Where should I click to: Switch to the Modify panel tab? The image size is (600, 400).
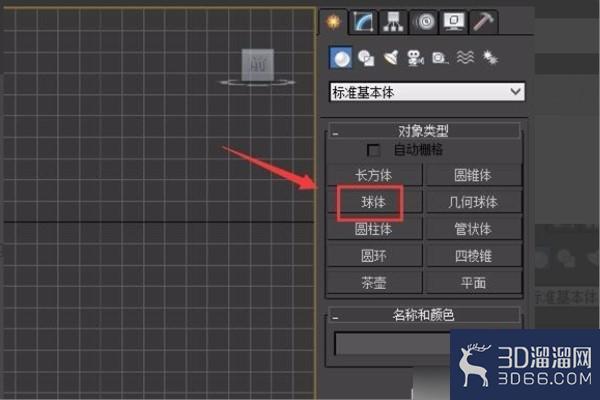coord(364,21)
